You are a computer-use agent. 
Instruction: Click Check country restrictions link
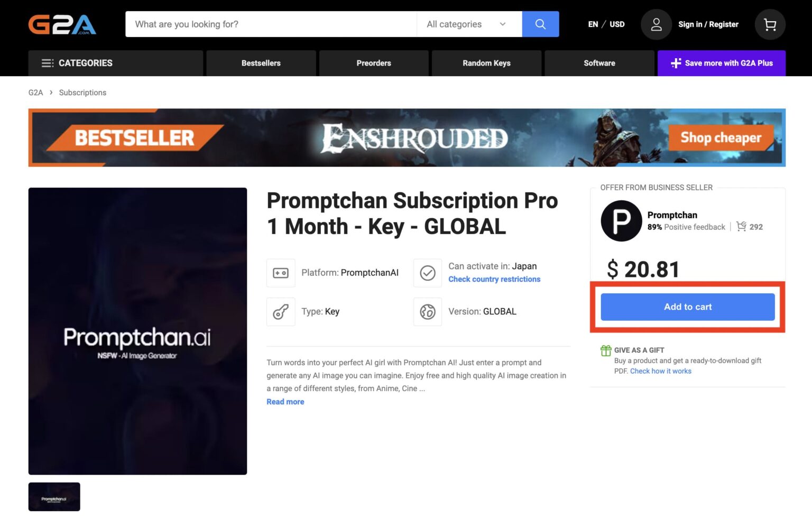494,279
